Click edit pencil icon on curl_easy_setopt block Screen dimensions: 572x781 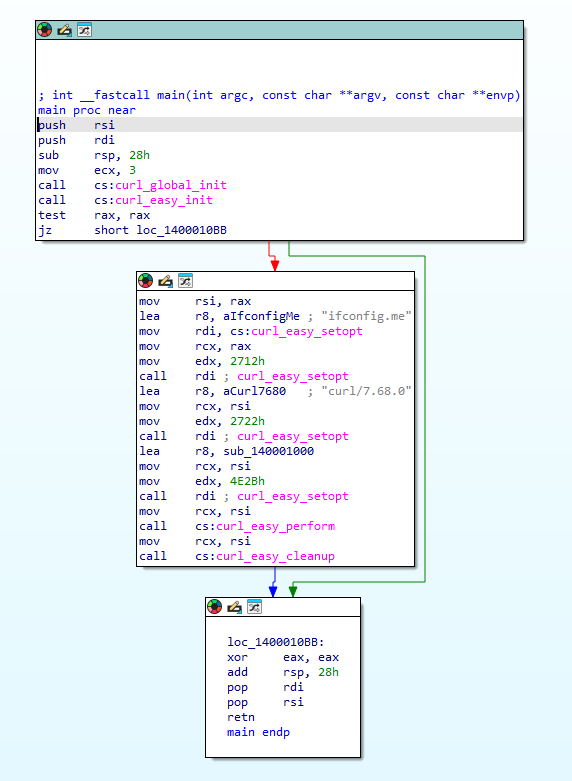pos(165,281)
